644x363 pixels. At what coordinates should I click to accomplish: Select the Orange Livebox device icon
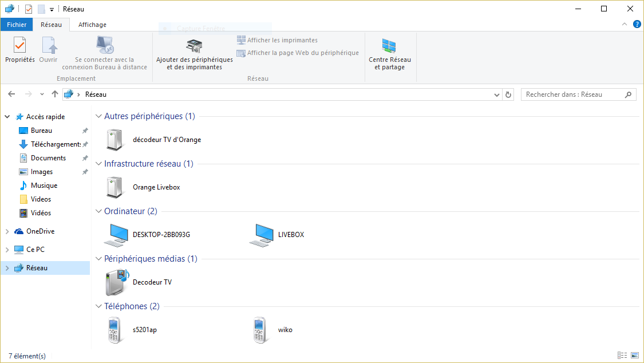click(x=114, y=187)
